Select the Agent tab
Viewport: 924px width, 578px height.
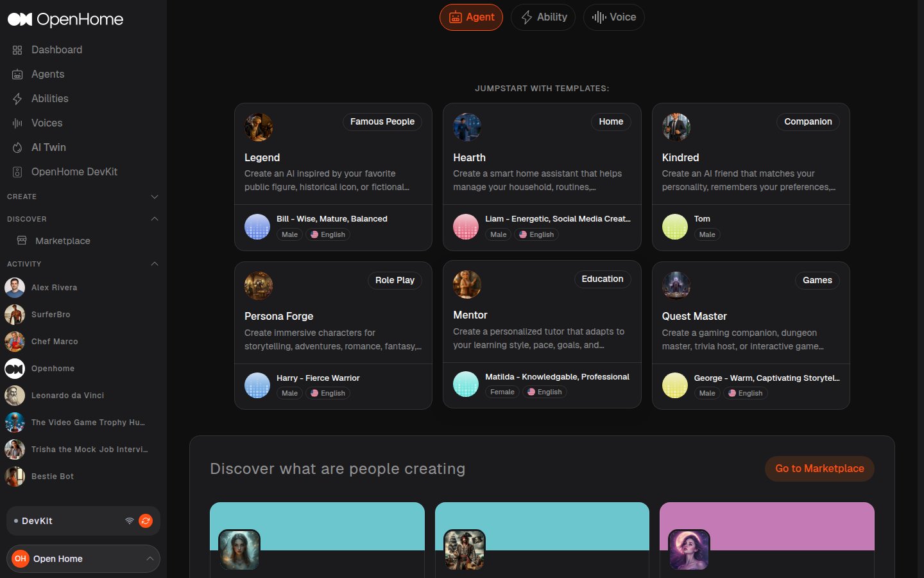click(x=471, y=17)
